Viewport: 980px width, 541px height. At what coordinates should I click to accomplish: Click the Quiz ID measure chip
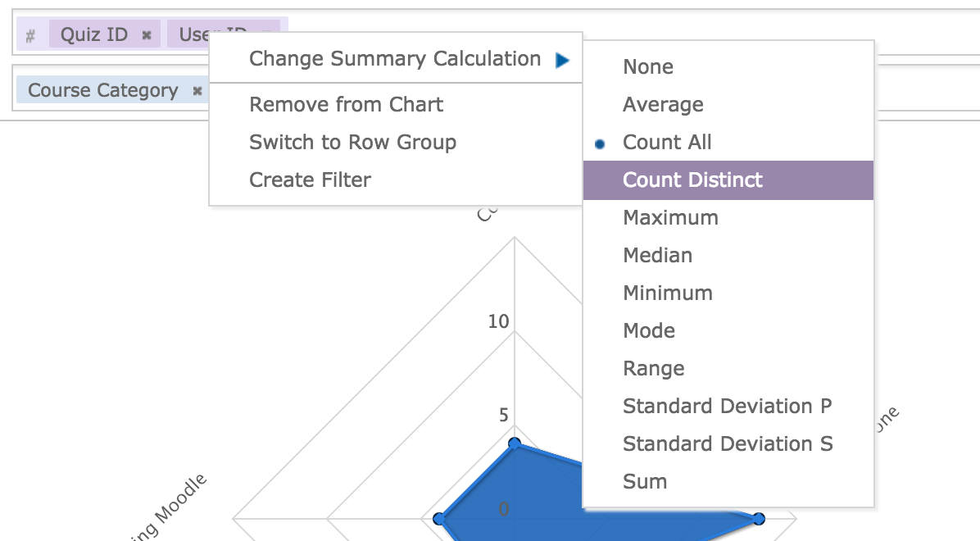pos(93,35)
